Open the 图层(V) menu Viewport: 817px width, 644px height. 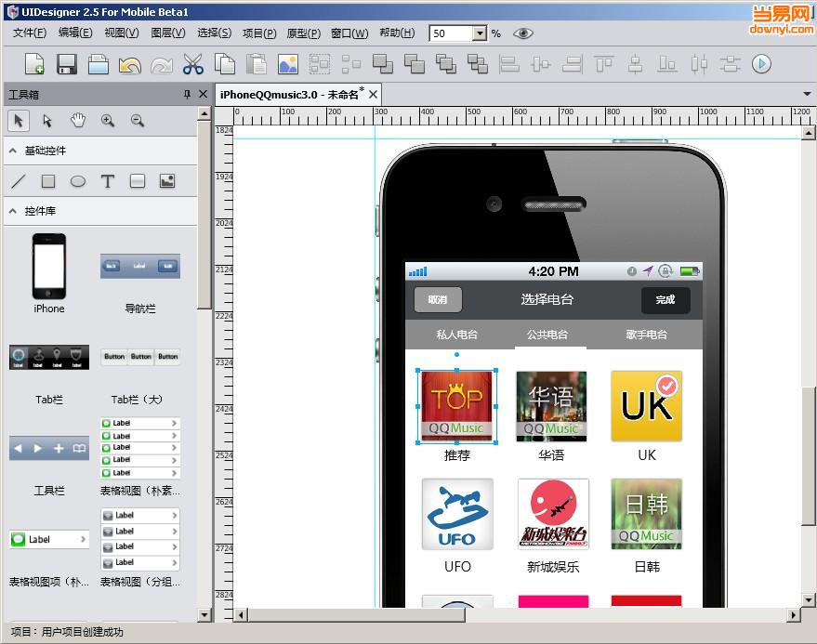pyautogui.click(x=168, y=33)
